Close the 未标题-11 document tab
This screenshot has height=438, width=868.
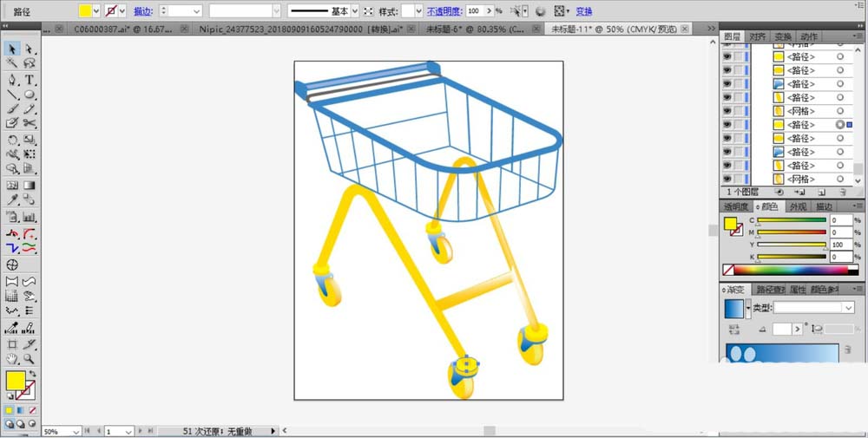point(685,29)
